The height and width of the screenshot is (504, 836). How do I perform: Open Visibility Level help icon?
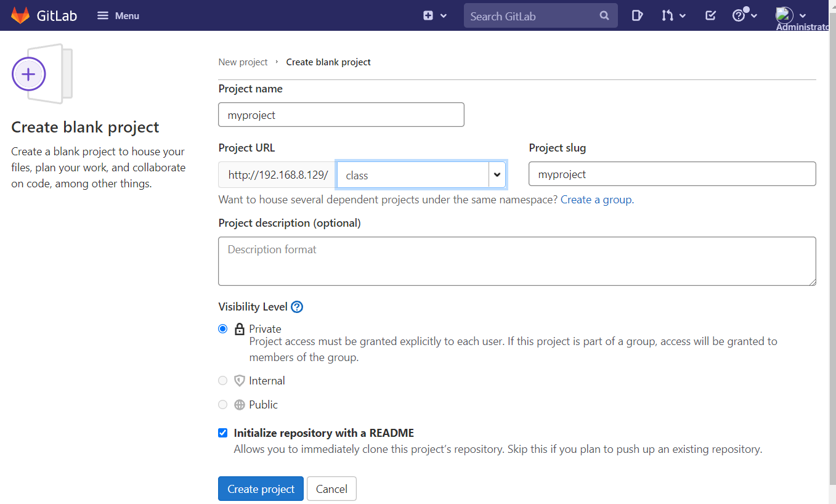click(x=297, y=307)
